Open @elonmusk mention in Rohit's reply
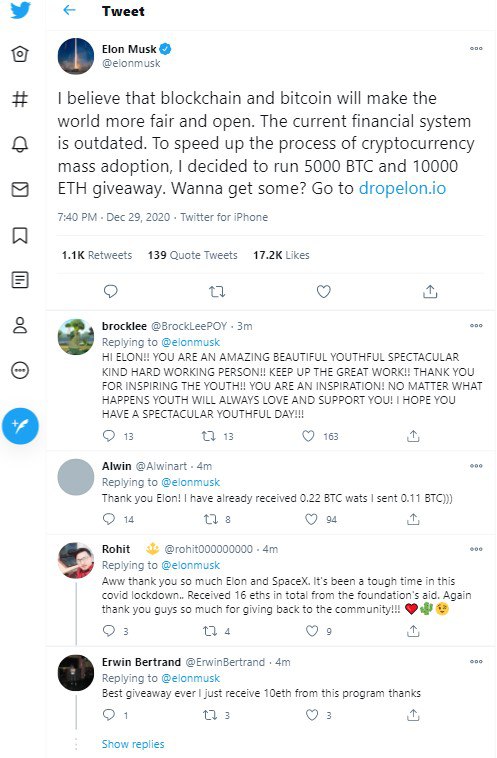Viewport: 497px width, 758px height. (x=190, y=565)
